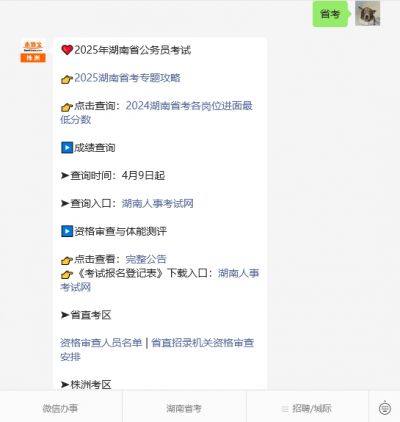
Task: Tap the green 省考 message bubble
Action: [x=330, y=14]
